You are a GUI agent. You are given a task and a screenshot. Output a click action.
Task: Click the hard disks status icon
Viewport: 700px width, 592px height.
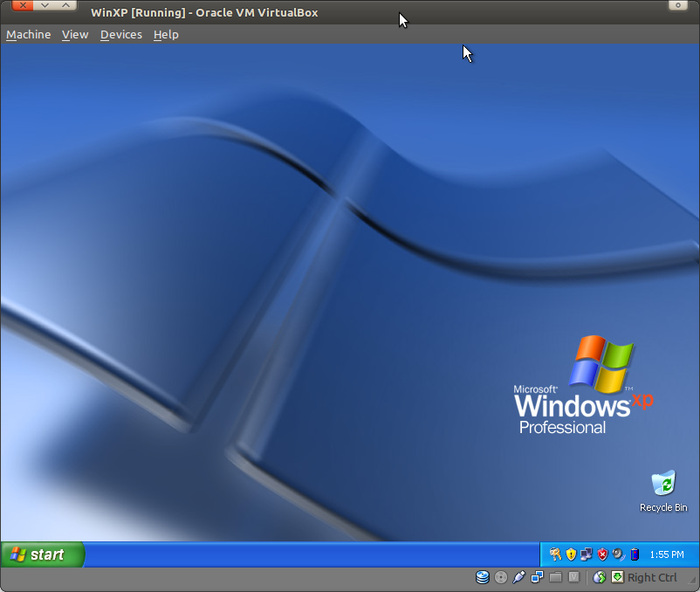tap(483, 577)
